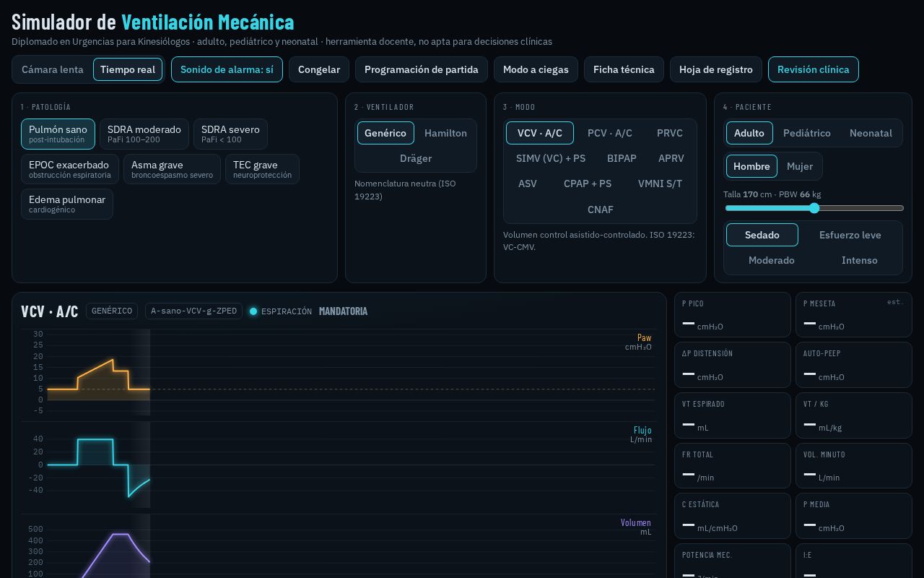Click the FR TOTAL readout card
The width and height of the screenshot is (924, 578).
pyautogui.click(x=733, y=465)
